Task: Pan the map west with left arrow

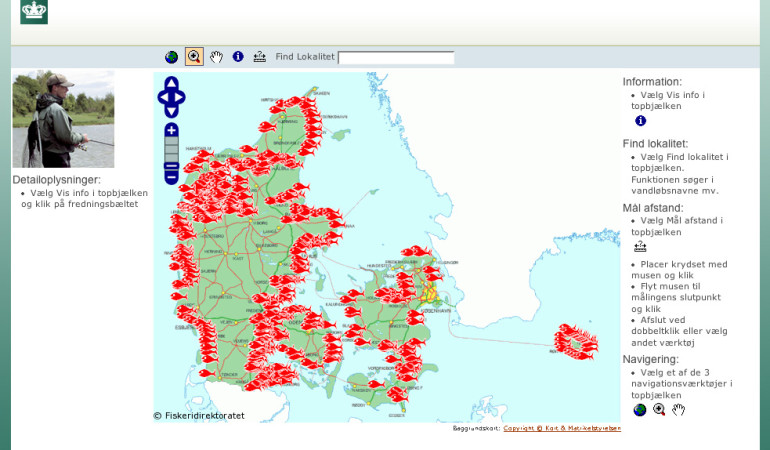Action: pyautogui.click(x=162, y=97)
